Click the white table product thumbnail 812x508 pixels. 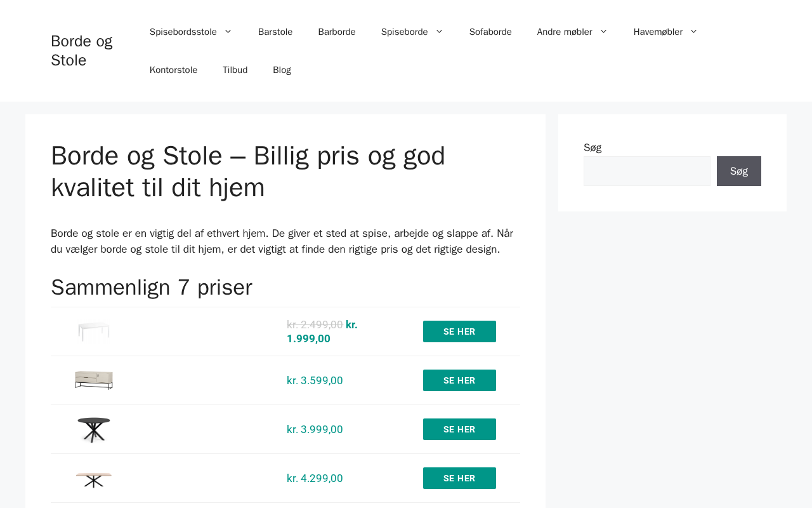point(94,331)
